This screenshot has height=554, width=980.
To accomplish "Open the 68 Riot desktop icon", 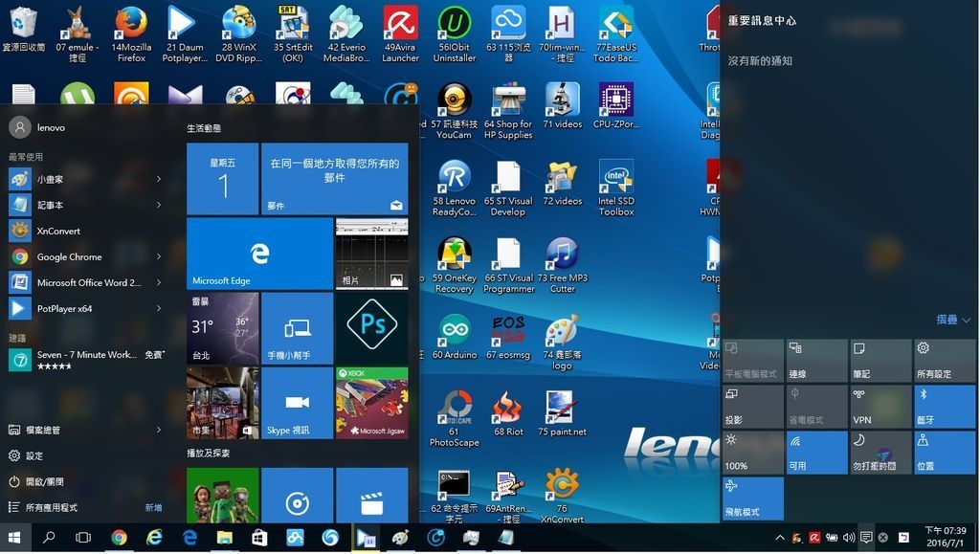I will pos(508,412).
